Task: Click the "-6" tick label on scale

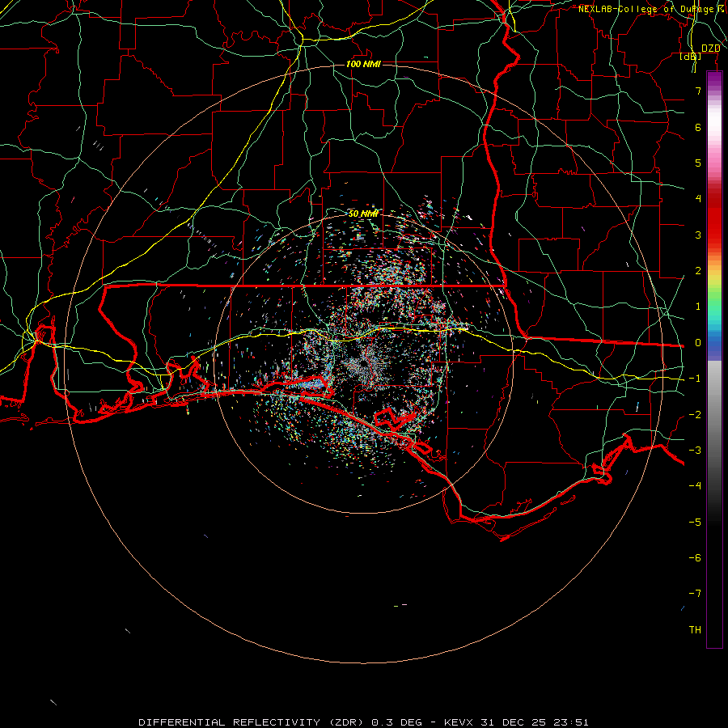Action: tap(695, 557)
